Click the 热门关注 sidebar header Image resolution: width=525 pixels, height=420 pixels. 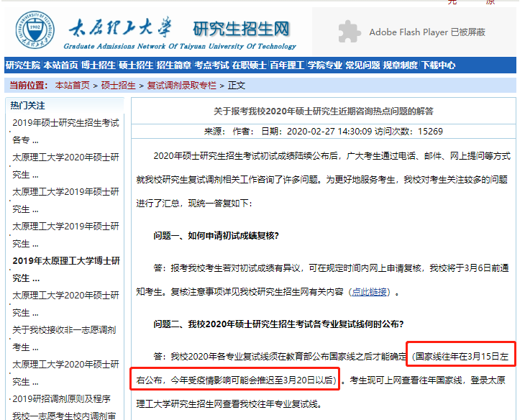point(27,106)
